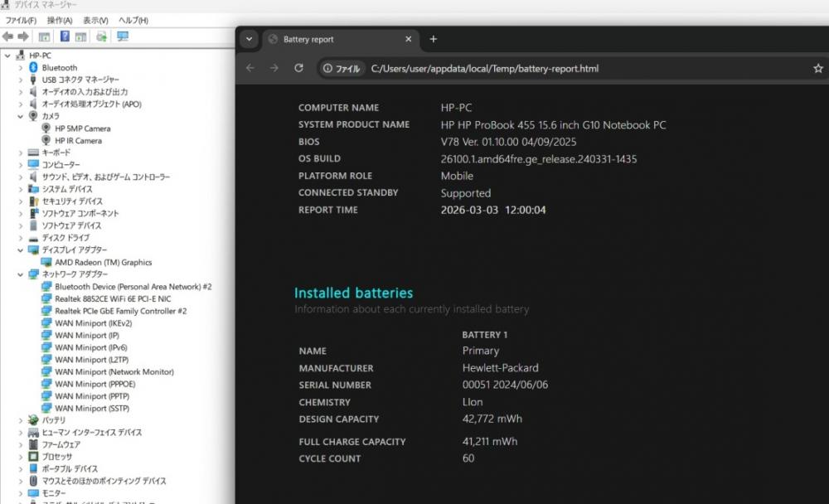
Task: Select the セキュリティ デバイス category
Action: click(x=72, y=201)
